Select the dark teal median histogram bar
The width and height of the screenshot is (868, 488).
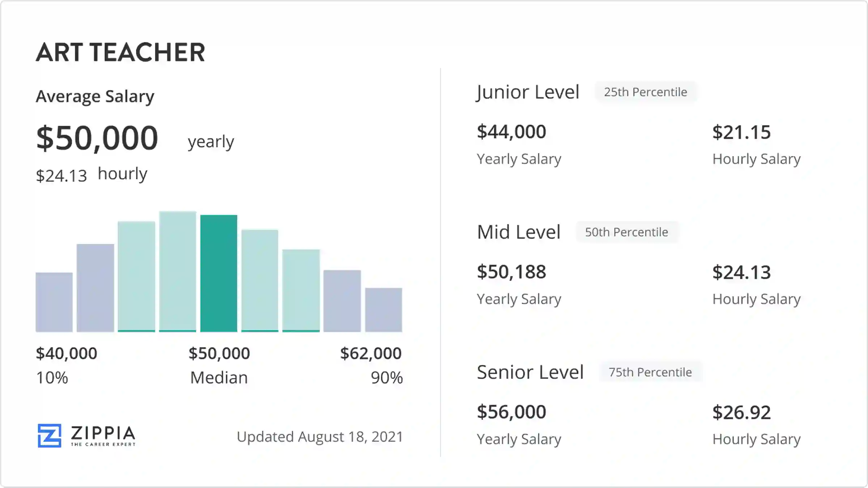tap(219, 273)
